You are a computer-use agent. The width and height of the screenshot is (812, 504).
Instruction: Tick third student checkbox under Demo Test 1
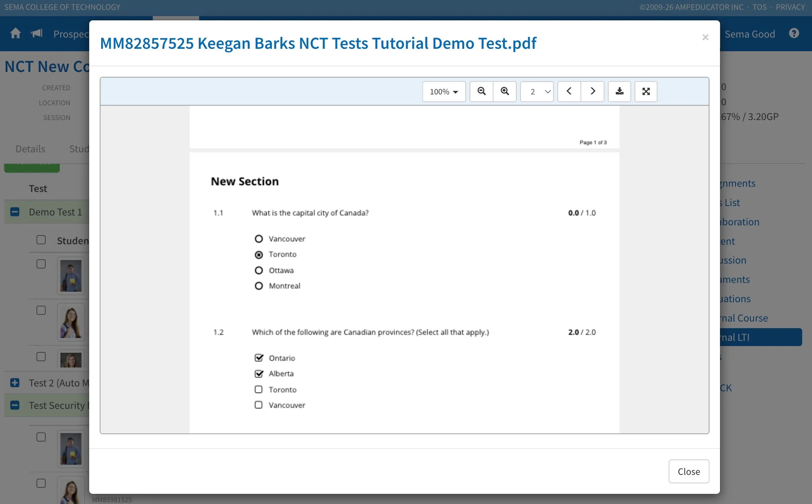[x=41, y=357]
